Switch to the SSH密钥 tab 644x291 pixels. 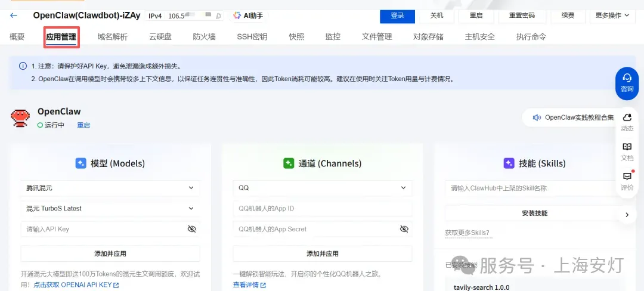252,36
